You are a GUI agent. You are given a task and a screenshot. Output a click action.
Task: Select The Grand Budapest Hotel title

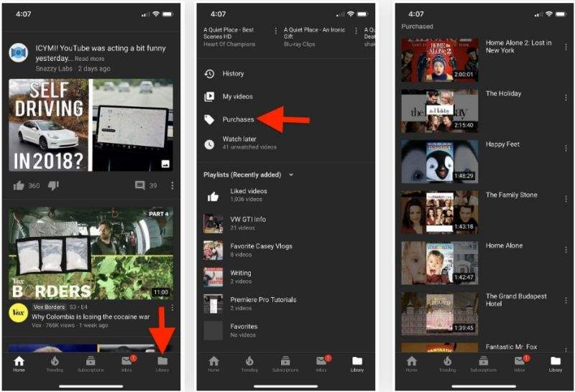tap(516, 300)
